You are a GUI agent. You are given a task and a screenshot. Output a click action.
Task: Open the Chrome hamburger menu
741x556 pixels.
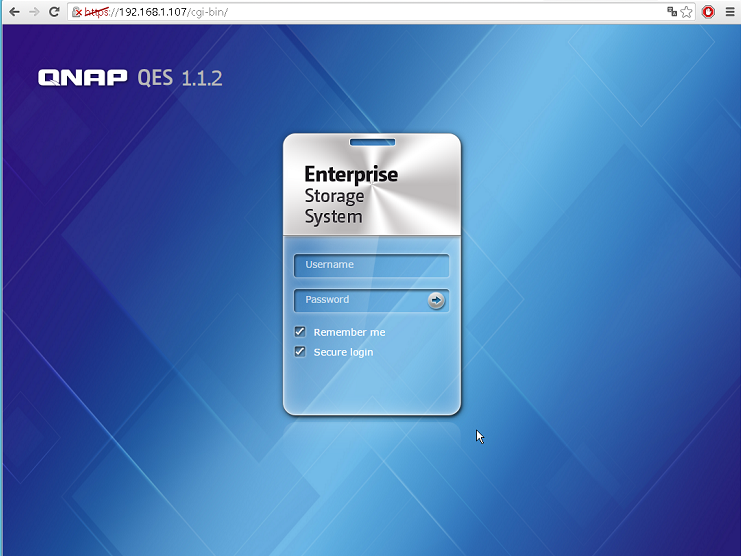click(728, 12)
